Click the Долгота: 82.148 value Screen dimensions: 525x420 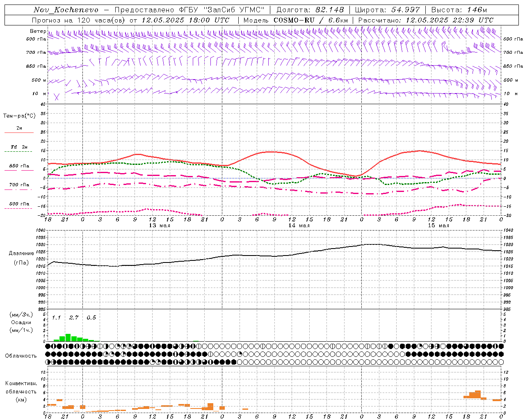[310, 10]
